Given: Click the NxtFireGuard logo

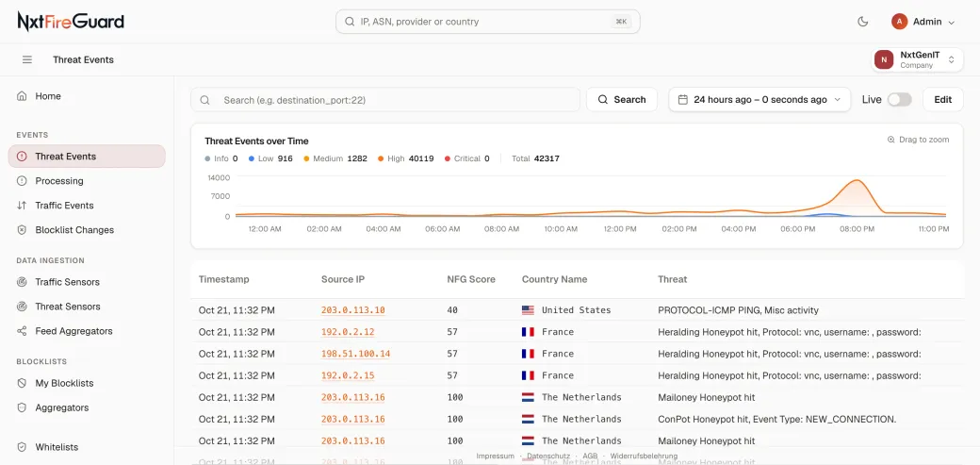Looking at the screenshot, I should [x=71, y=22].
